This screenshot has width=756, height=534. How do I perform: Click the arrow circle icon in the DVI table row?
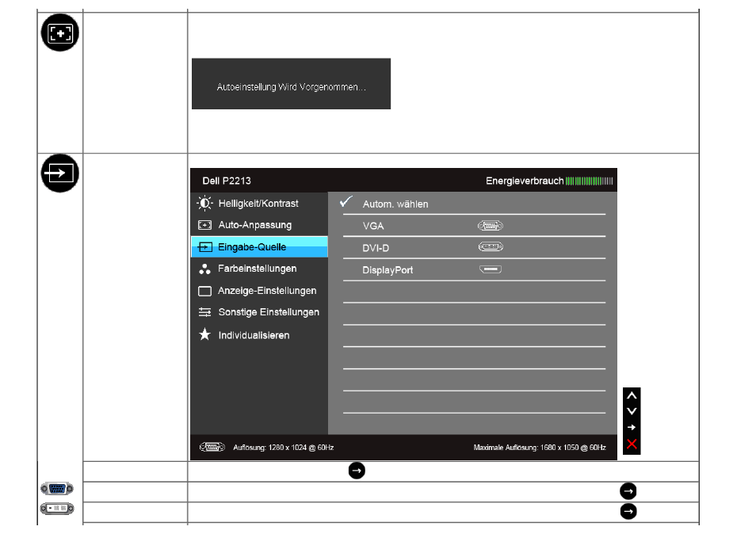click(x=628, y=511)
